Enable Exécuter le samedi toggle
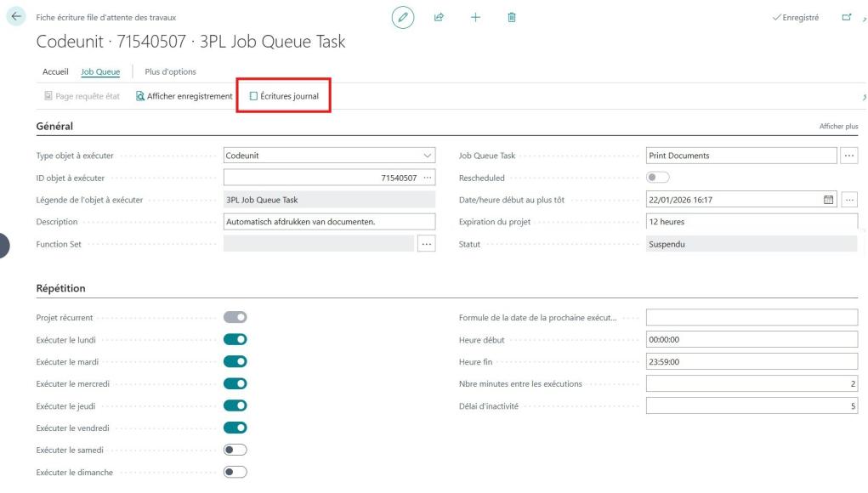868x493 pixels. [x=235, y=450]
